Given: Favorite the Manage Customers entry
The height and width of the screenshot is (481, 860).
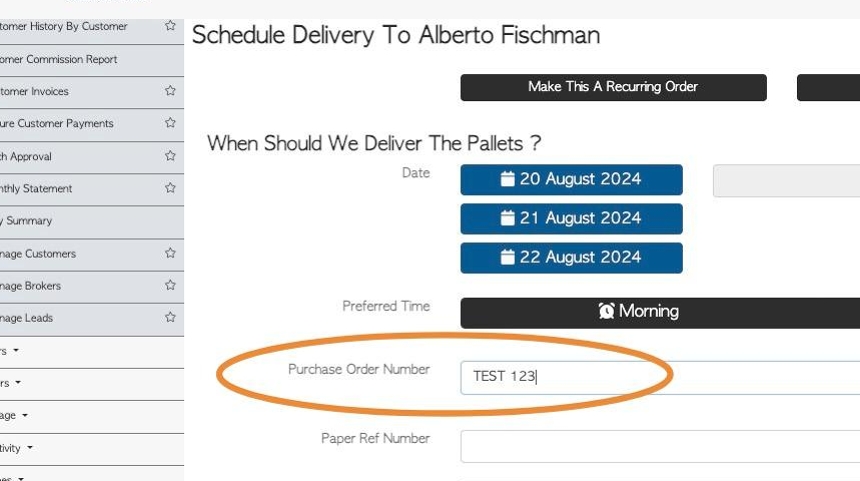Looking at the screenshot, I should [x=171, y=253].
